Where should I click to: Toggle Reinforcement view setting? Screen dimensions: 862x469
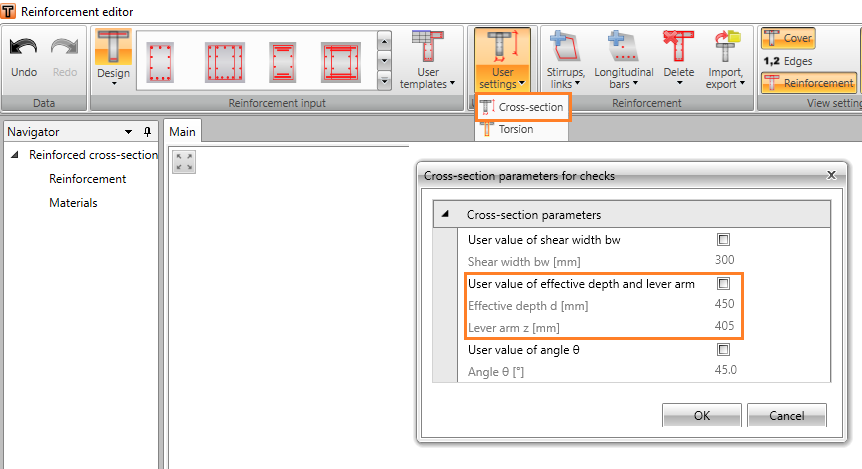click(x=809, y=83)
